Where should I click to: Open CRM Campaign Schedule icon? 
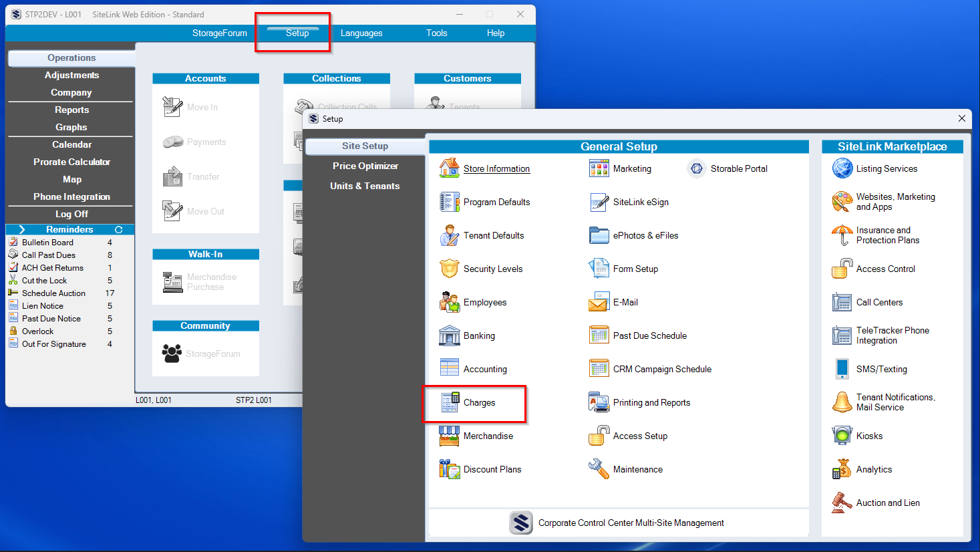tap(599, 369)
